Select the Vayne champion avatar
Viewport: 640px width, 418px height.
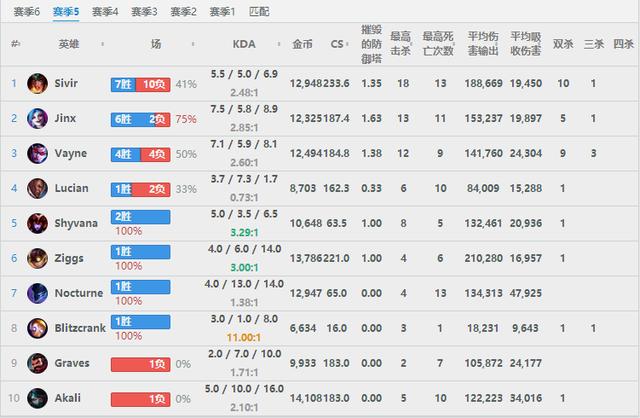click(x=38, y=153)
